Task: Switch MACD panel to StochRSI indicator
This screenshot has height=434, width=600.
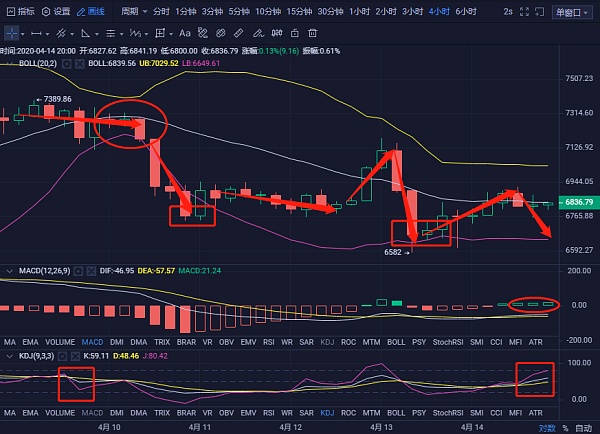Action: click(448, 342)
